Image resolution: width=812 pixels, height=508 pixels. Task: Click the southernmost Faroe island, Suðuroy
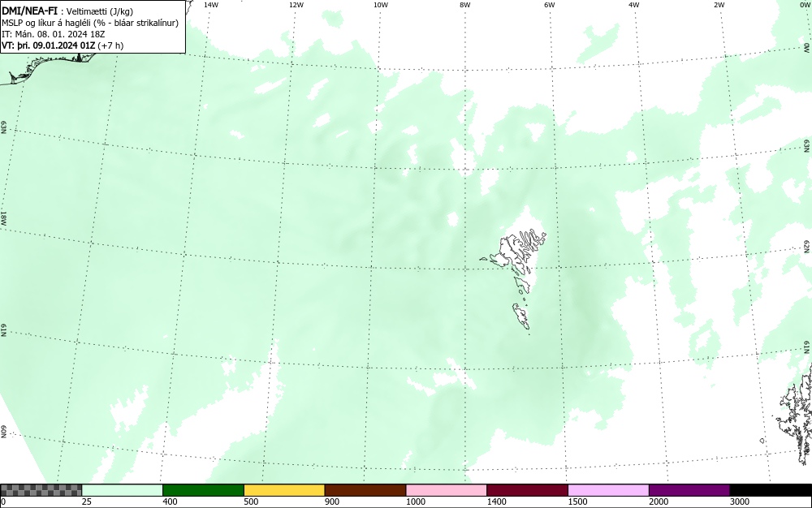click(521, 316)
